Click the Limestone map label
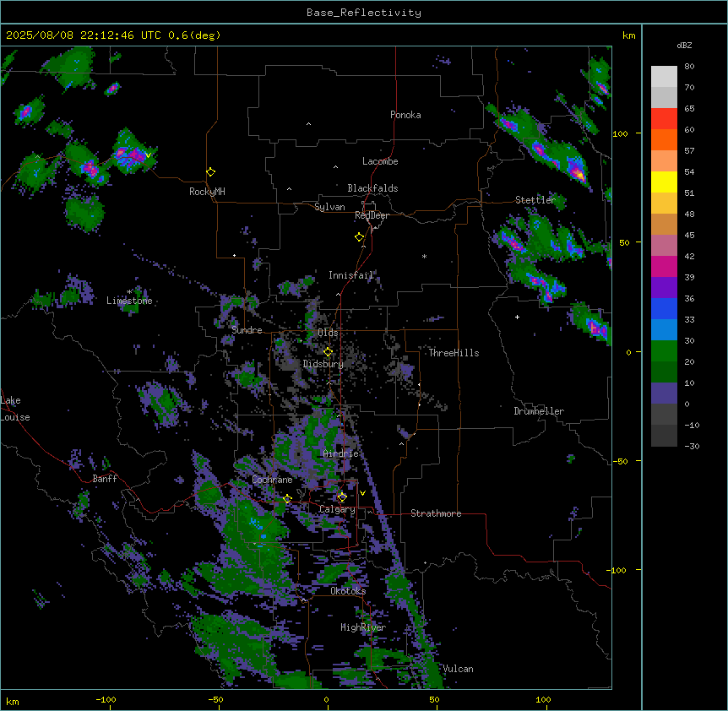This screenshot has height=711, width=728. [x=129, y=301]
